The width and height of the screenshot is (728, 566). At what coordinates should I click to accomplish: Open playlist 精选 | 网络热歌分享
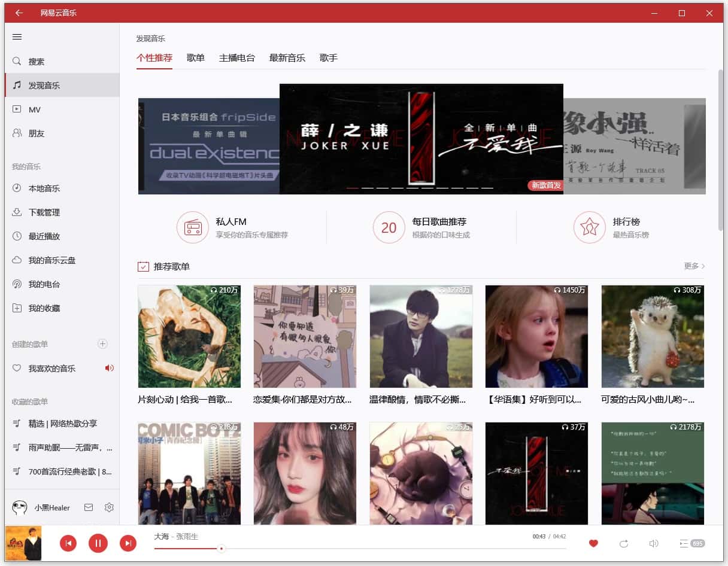pos(62,424)
